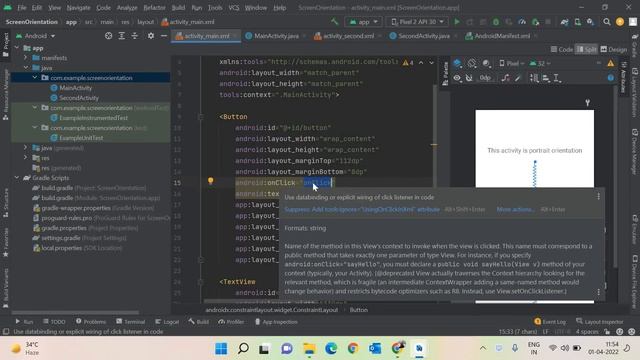Click Clear All Constraints icon
Image resolution: width=640 pixels, height=360 pixels.
pyautogui.click(x=505, y=78)
